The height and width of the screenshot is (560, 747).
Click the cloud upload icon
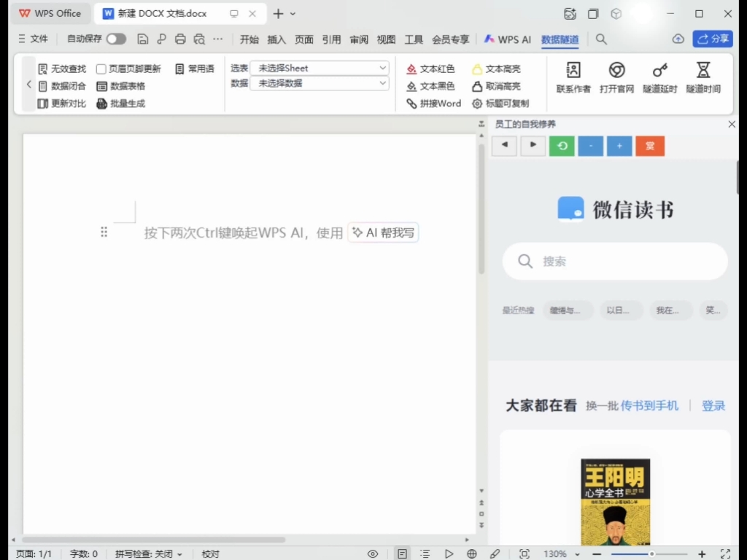678,39
